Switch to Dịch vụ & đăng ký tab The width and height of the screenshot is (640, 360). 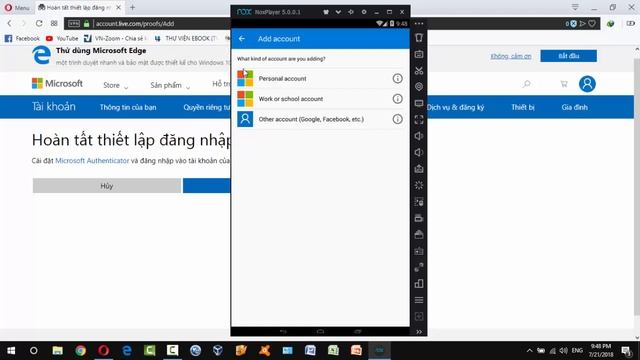pyautogui.click(x=456, y=107)
